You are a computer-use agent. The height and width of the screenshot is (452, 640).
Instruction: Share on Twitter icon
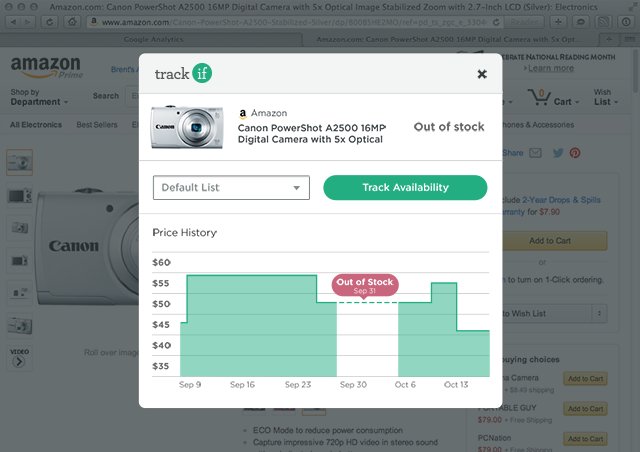click(x=558, y=153)
